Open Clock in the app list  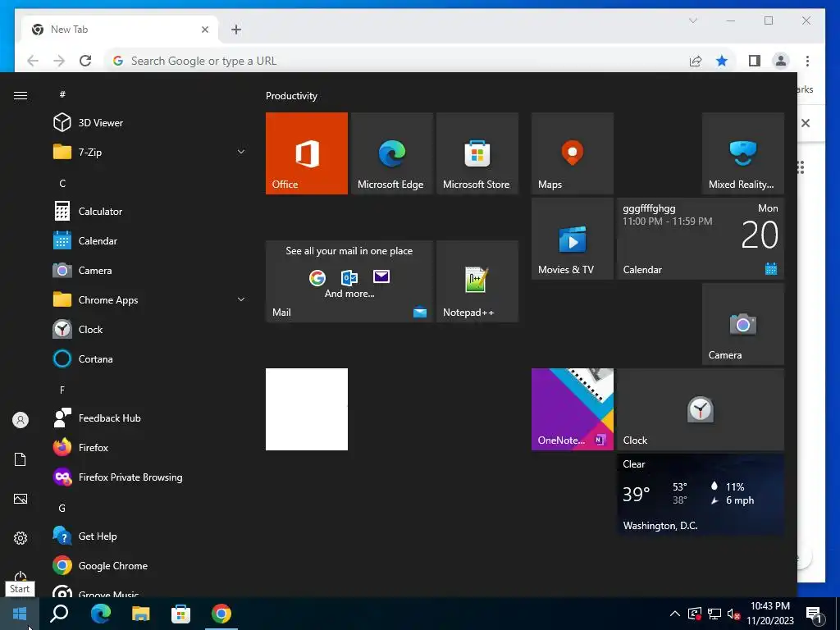tap(150, 329)
